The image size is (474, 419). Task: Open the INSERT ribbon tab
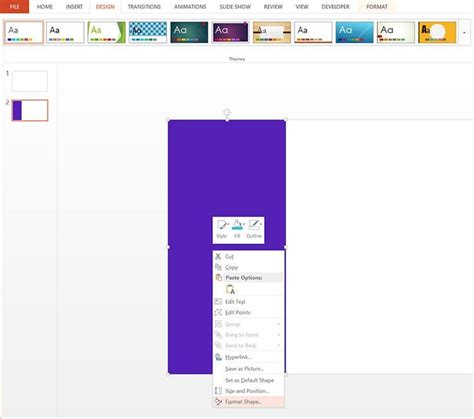pos(74,7)
